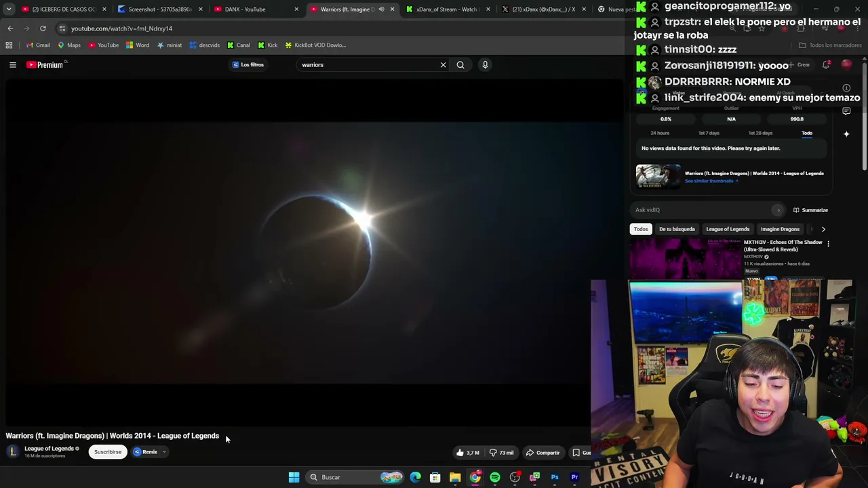Open 'Todos los marcadores' bookmarks folder
Image resolution: width=868 pixels, height=488 pixels.
830,45
